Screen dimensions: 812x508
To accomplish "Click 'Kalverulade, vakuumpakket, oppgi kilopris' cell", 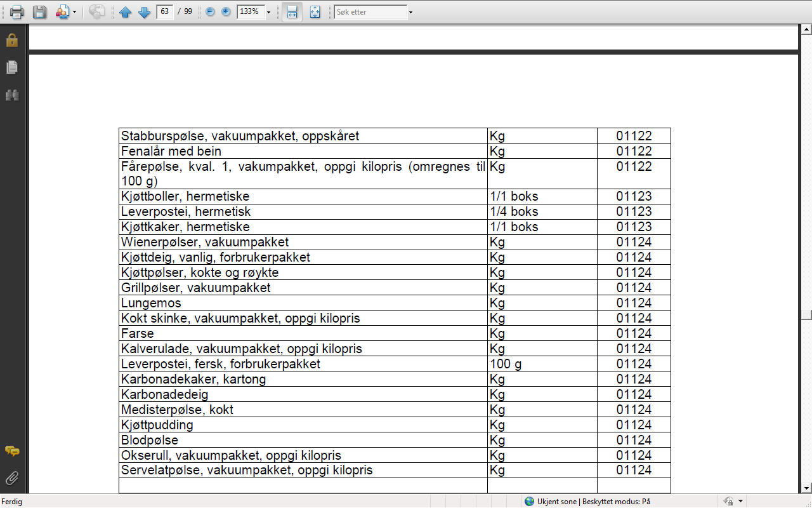I will point(303,349).
